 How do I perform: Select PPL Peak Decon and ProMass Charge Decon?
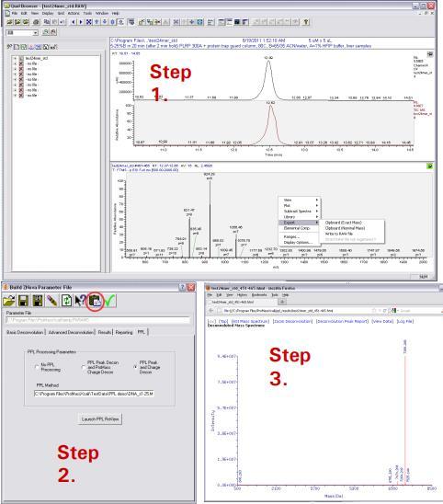84,367
